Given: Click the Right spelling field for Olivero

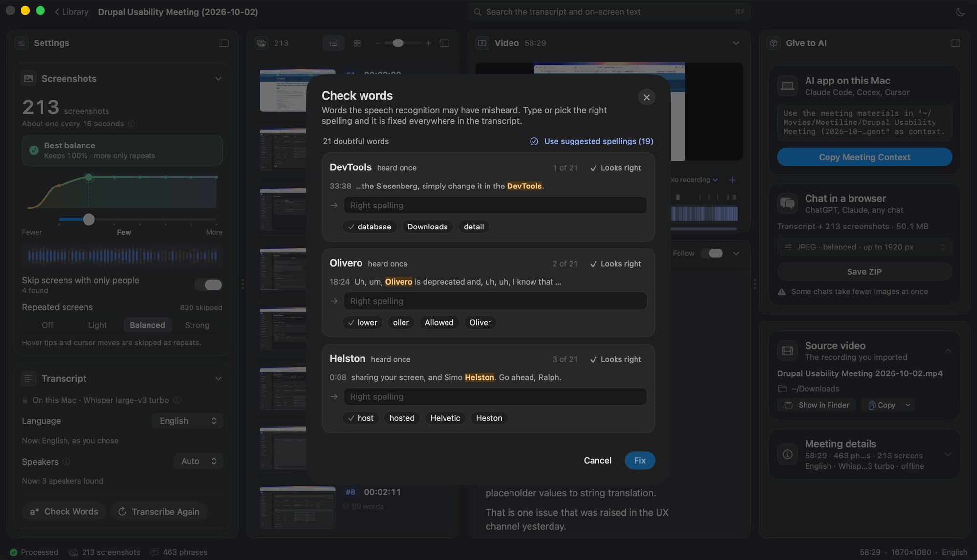Looking at the screenshot, I should 495,301.
